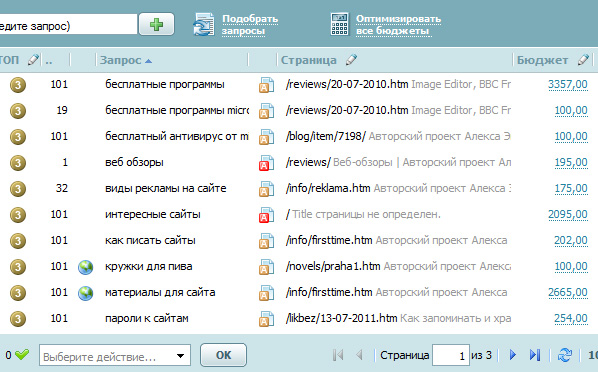Click the pencil icon beside the Бюджет header
Viewport: 598px width, 372px height.
[583, 60]
